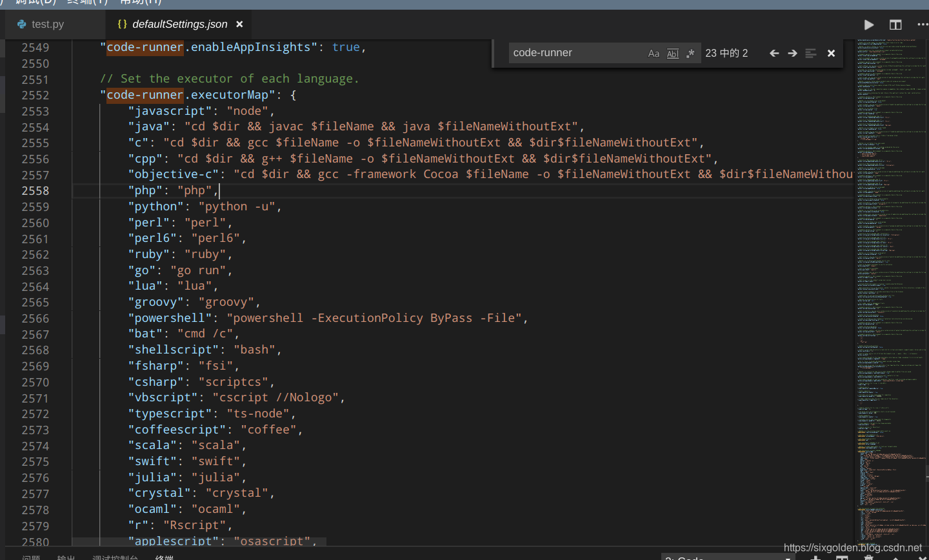Close the find widget with its X icon
Viewport: 929px width, 560px height.
(x=831, y=53)
